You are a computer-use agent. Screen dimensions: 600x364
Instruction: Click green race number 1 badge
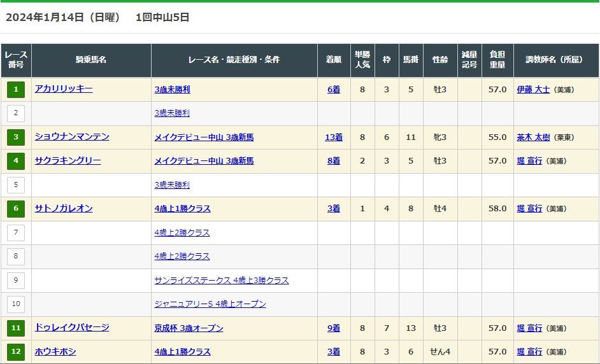(16, 90)
